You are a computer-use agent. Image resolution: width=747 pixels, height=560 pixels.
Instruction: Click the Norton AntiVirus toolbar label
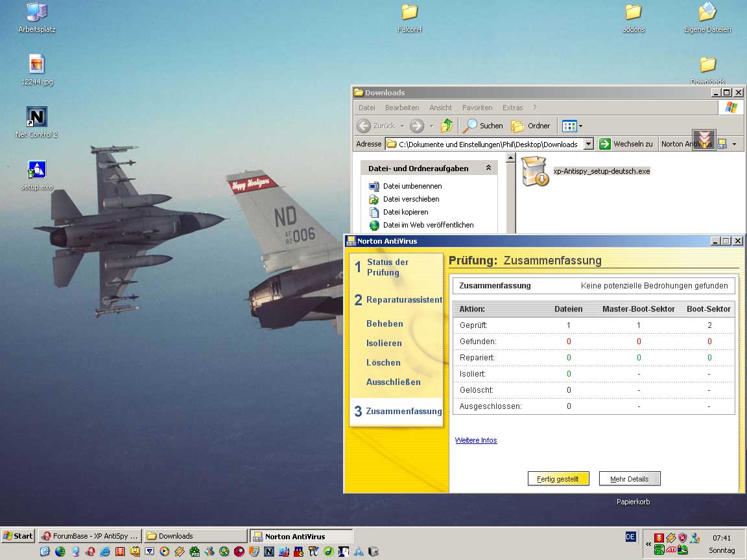click(687, 144)
